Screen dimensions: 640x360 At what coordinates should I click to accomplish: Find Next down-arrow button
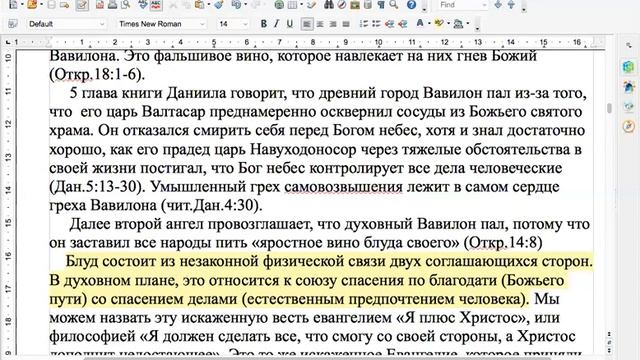point(498,4)
